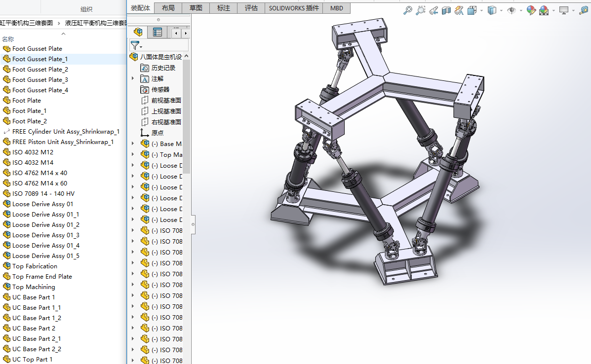Click the tape measure icon
Screen dimensions: 591x364
(584, 10)
